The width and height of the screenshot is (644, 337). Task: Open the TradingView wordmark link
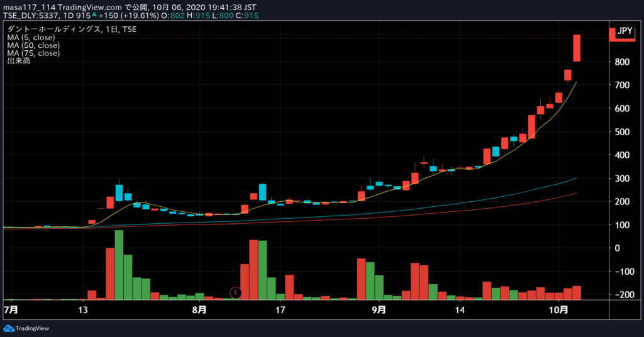tap(32, 328)
